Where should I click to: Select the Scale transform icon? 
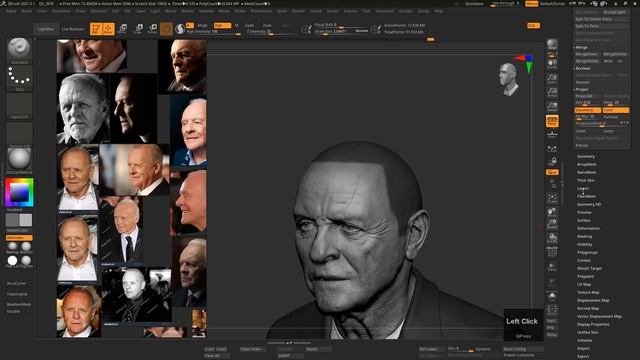pos(138,29)
